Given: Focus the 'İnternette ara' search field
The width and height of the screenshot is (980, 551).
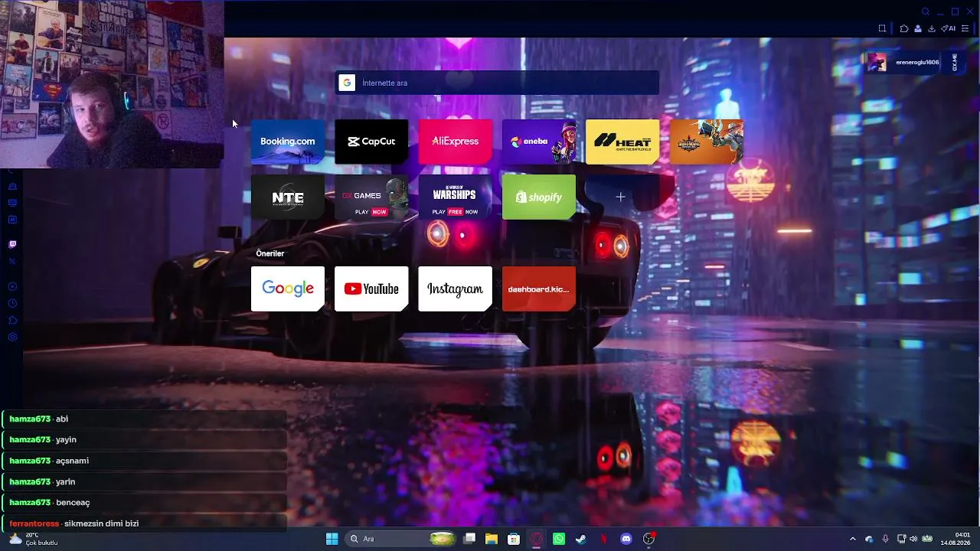Looking at the screenshot, I should [x=497, y=83].
